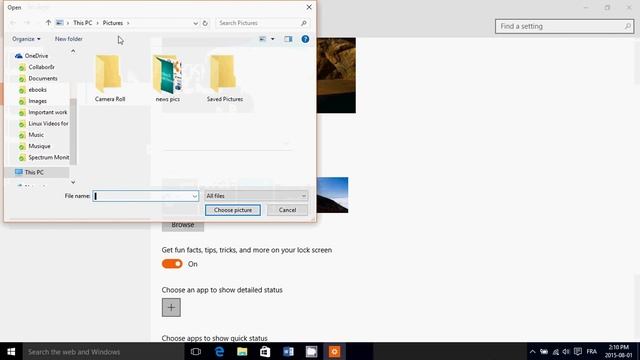Viewport: 640px width, 360px height.
Task: Click the Search Pictures magnifier icon
Action: click(304, 23)
